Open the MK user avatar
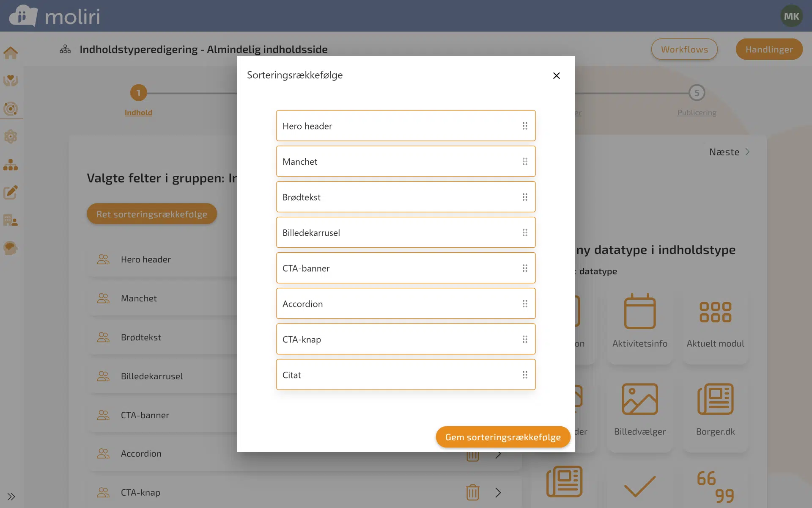The image size is (812, 508). click(791, 16)
